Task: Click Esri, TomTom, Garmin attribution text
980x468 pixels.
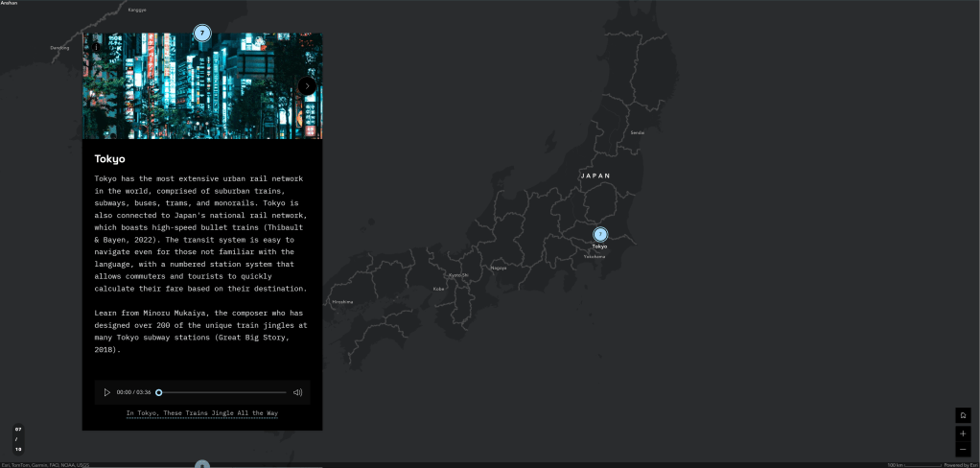Action: [x=44, y=464]
